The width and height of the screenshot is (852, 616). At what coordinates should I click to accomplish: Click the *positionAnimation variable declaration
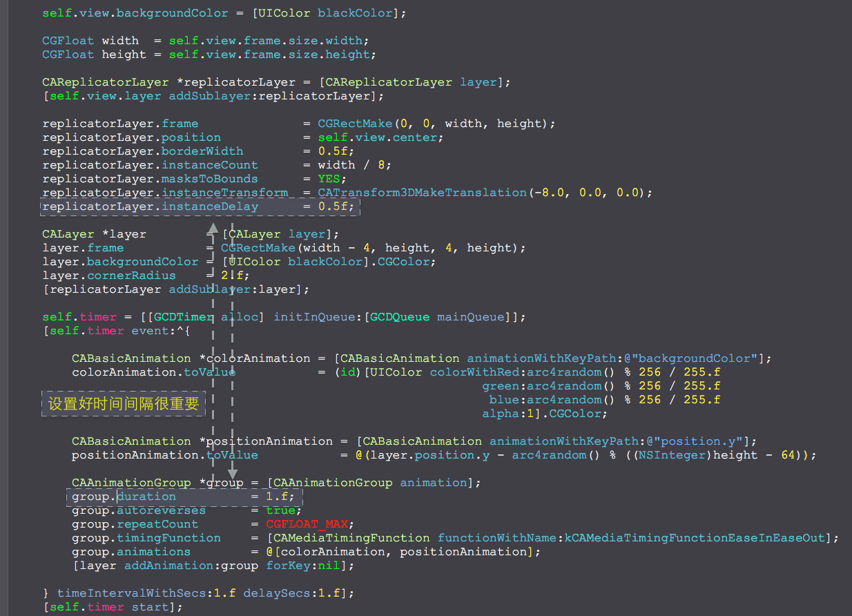pyautogui.click(x=266, y=441)
